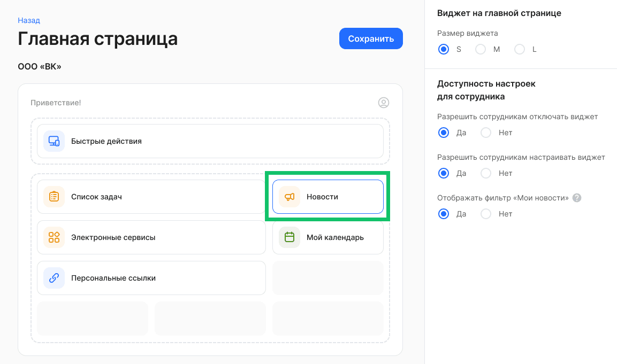The height and width of the screenshot is (364, 617).
Task: Open the Назад link
Action: tap(28, 20)
